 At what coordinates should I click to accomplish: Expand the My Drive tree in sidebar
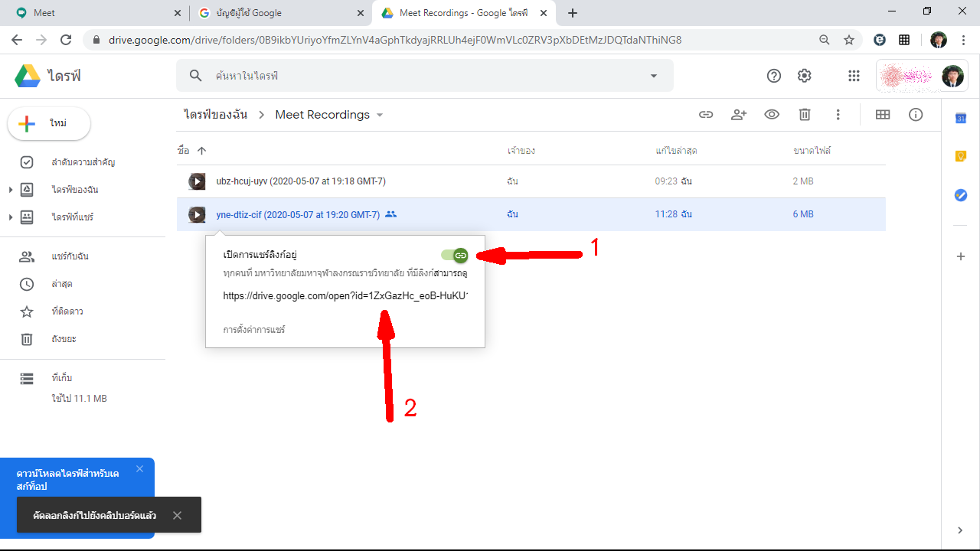point(11,190)
